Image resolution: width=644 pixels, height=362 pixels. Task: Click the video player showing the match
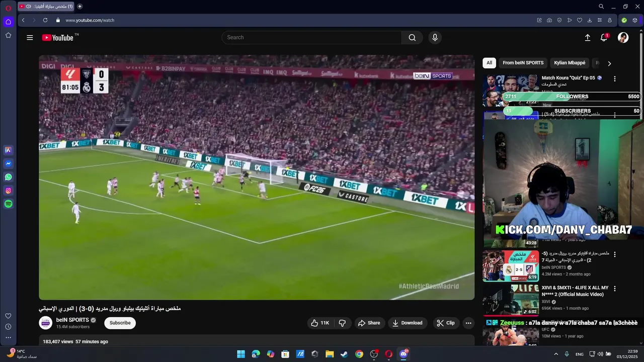(257, 177)
